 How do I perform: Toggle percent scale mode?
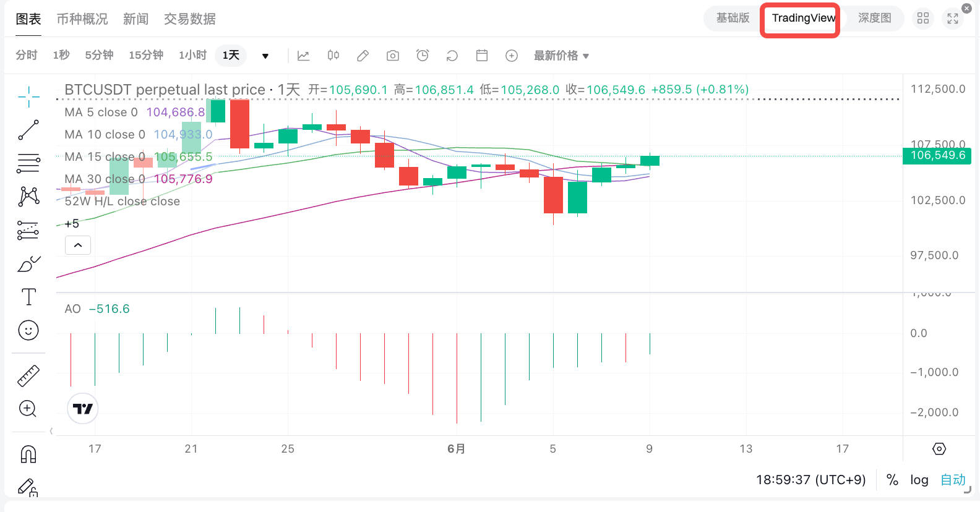coord(892,480)
